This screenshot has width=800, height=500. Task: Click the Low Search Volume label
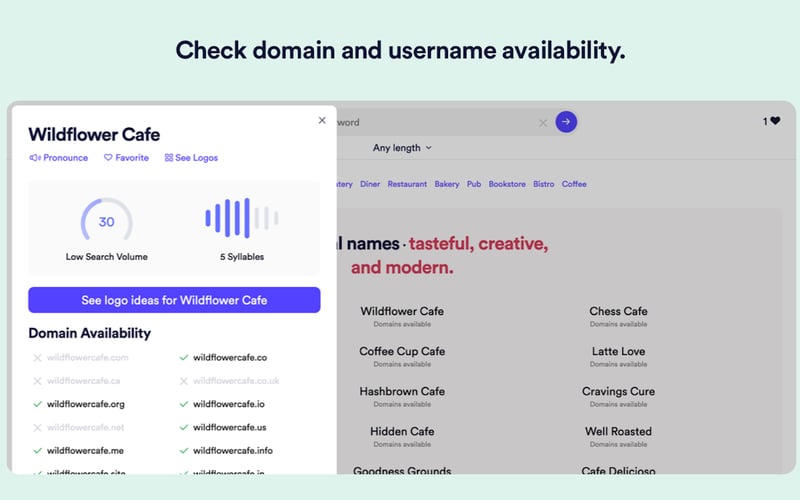(x=107, y=257)
